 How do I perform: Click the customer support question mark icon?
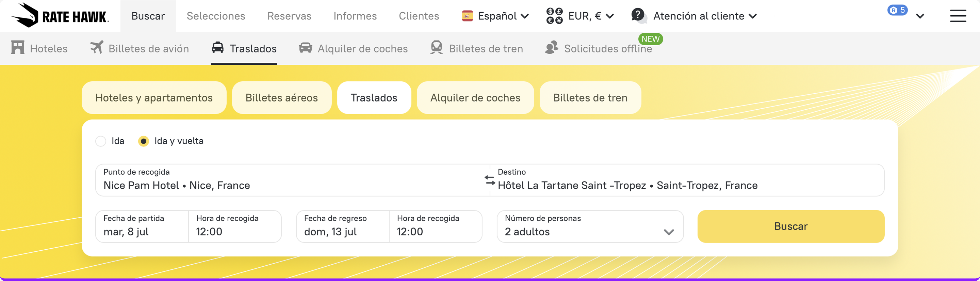click(x=638, y=16)
